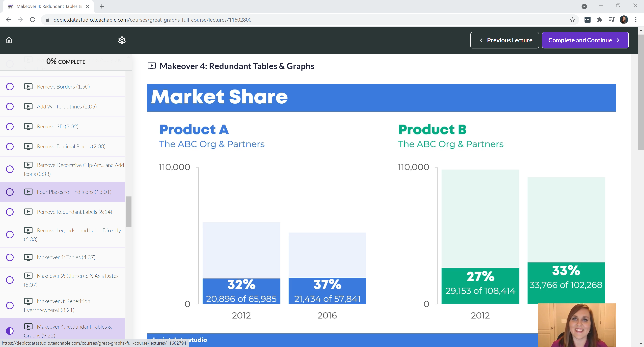The height and width of the screenshot is (347, 644).
Task: Click the video icon beside Remove Redundant Labels
Action: pyautogui.click(x=28, y=212)
